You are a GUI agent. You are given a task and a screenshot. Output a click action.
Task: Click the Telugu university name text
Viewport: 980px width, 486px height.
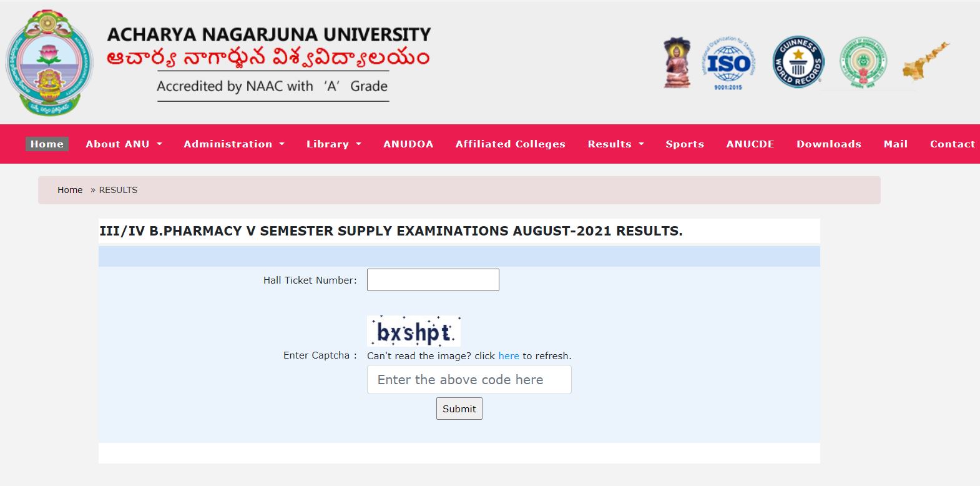(x=268, y=59)
